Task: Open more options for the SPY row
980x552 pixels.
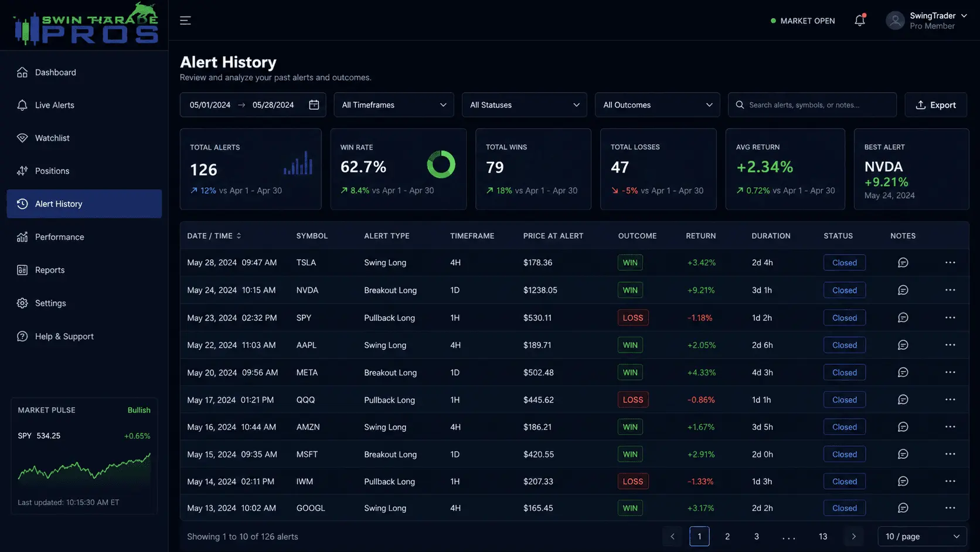Action: (950, 318)
